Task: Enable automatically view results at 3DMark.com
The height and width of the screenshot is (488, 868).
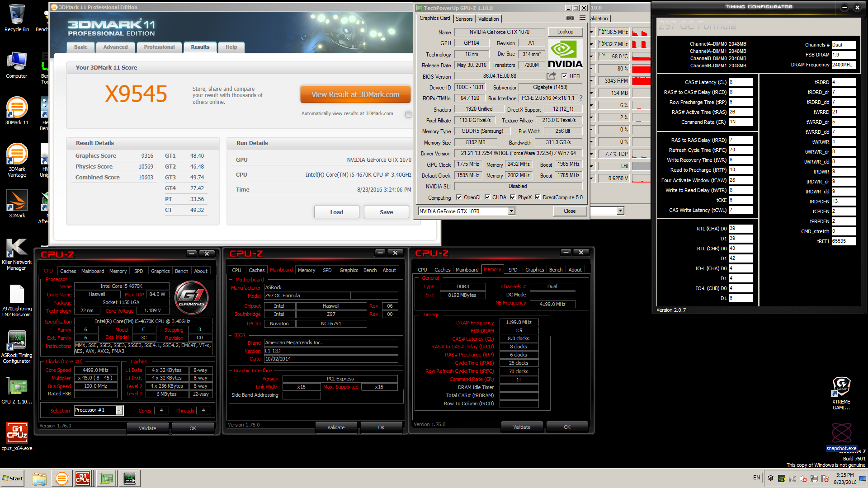Action: (409, 114)
